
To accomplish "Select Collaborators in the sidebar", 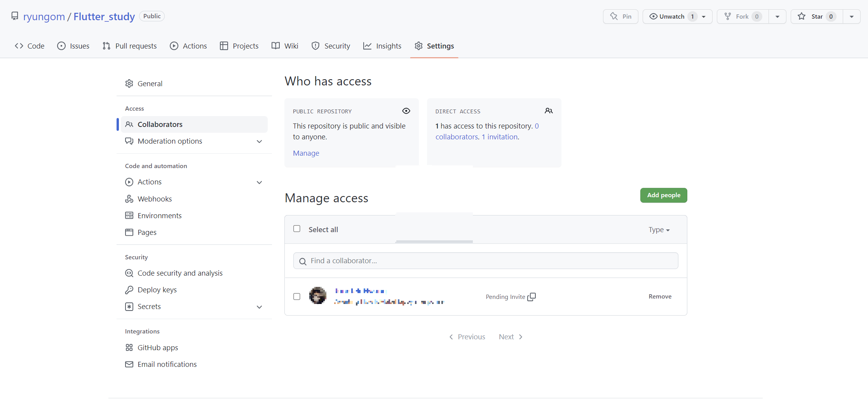I will (x=194, y=124).
